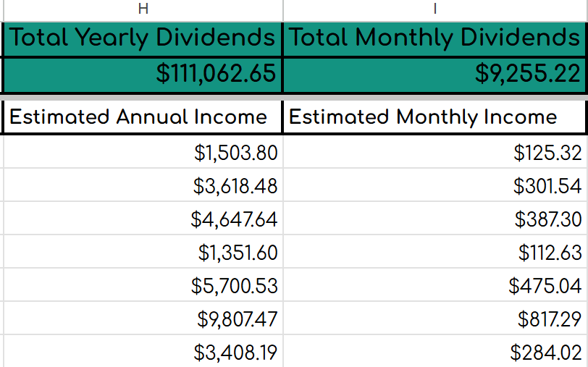Click the 'Total Yearly Dividends' header cell

click(143, 38)
